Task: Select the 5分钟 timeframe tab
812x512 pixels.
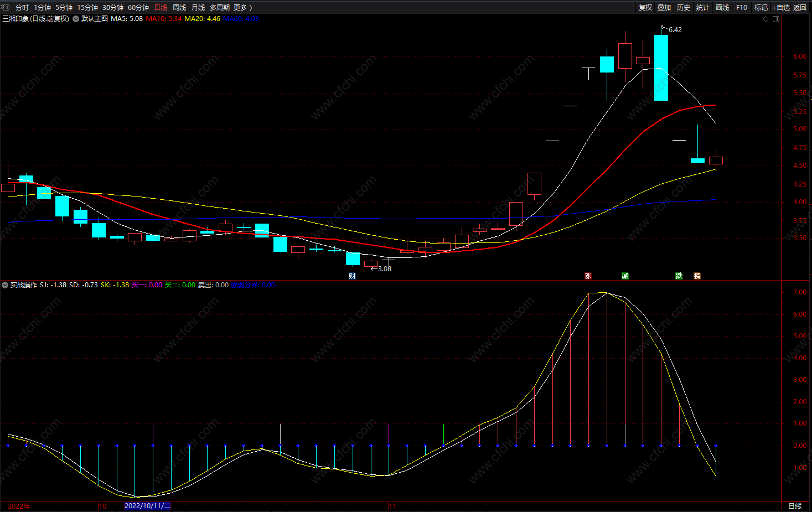Action: tap(64, 7)
